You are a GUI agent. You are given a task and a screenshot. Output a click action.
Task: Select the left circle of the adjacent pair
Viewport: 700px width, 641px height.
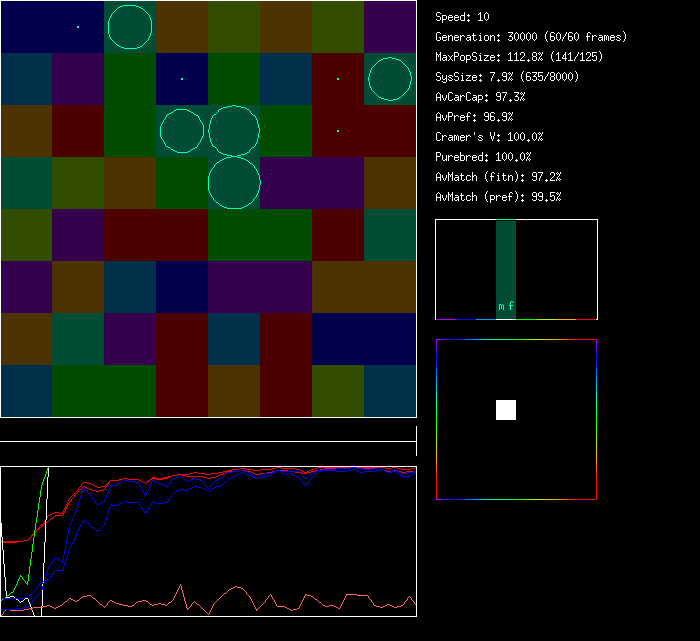182,131
